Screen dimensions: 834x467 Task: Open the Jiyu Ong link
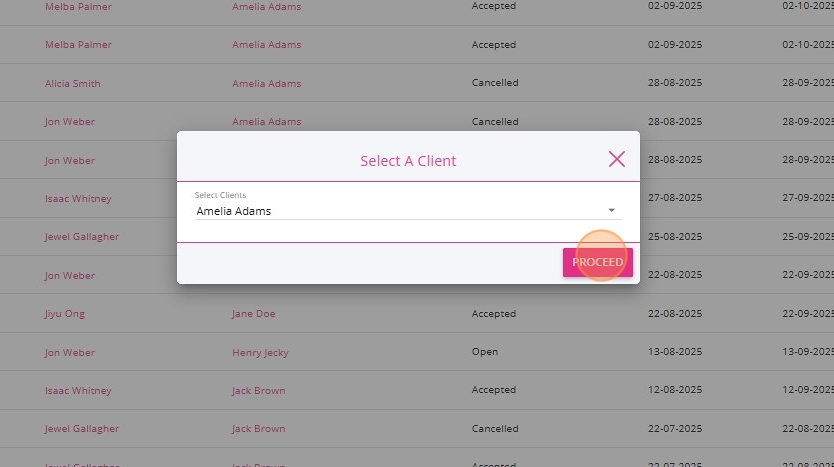[x=65, y=314]
